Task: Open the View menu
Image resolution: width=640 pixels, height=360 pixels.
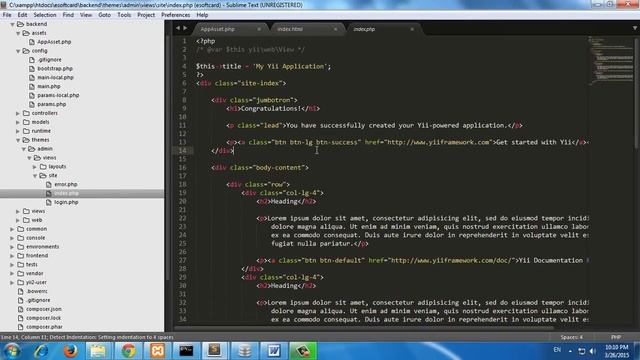Action: (x=86, y=15)
